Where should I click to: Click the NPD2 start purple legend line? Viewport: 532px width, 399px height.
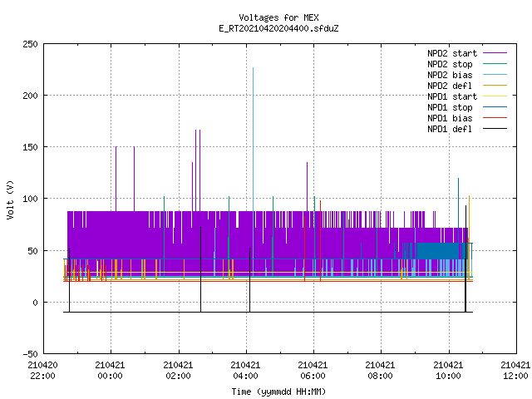coord(495,53)
